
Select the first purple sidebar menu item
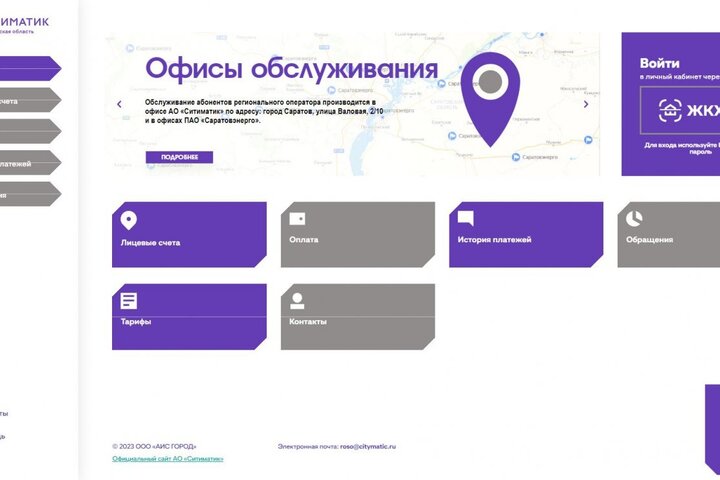tap(28, 68)
